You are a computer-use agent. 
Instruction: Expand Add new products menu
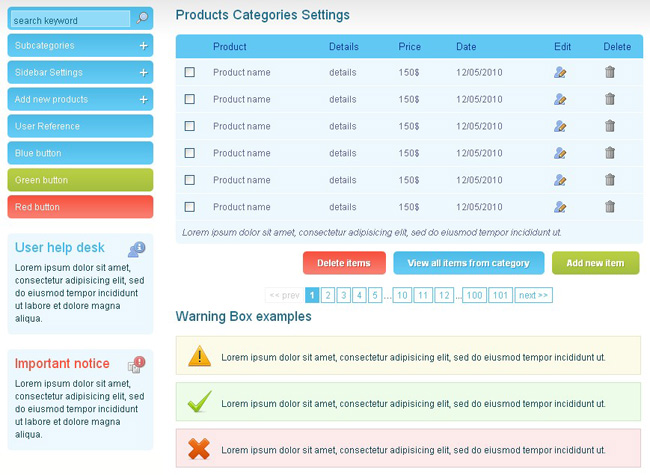(144, 100)
